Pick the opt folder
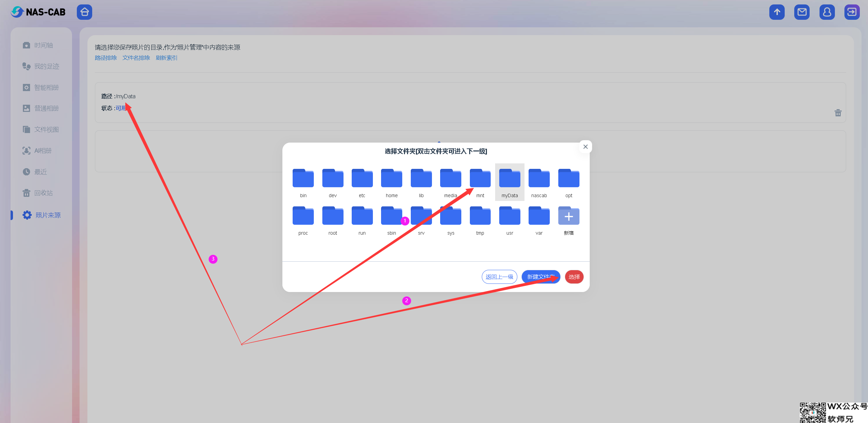868x423 pixels. tap(569, 182)
